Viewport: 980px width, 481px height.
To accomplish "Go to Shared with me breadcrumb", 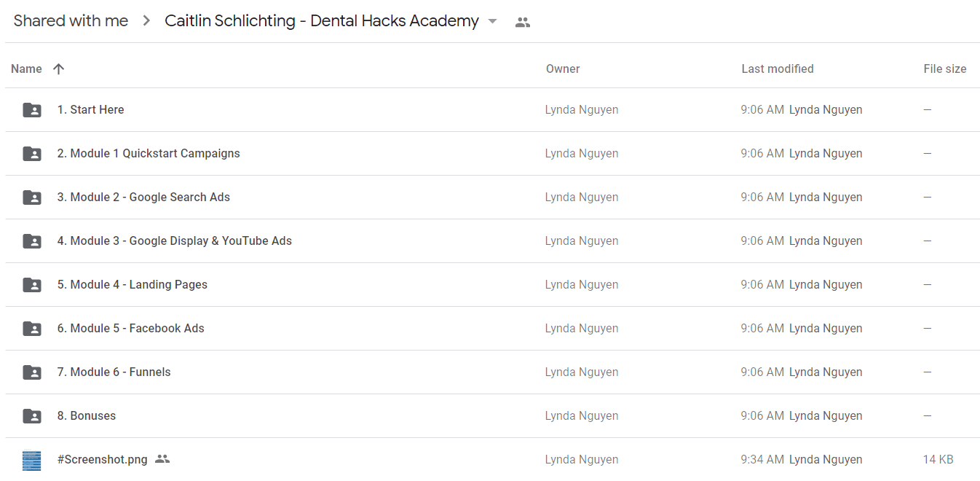I will [x=71, y=21].
